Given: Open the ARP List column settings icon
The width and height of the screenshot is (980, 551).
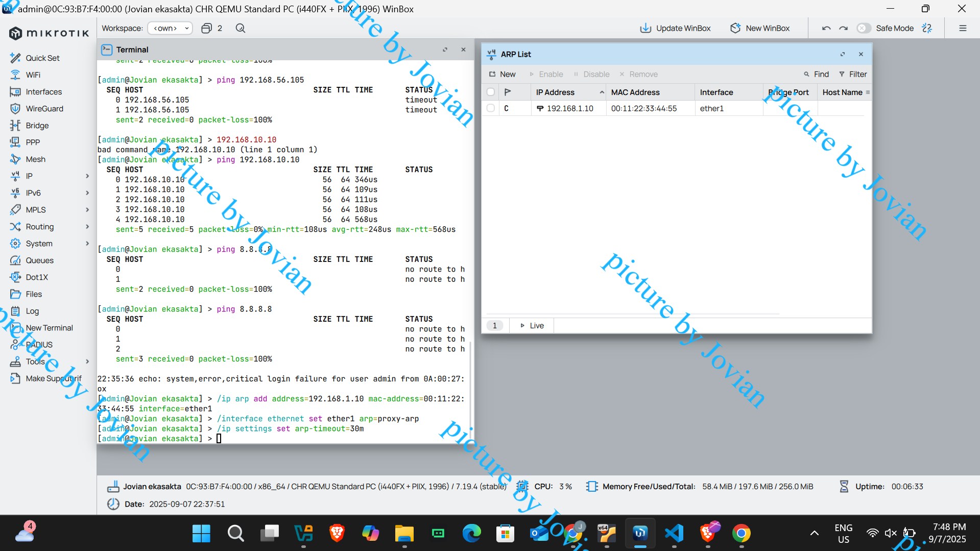Looking at the screenshot, I should pyautogui.click(x=868, y=92).
